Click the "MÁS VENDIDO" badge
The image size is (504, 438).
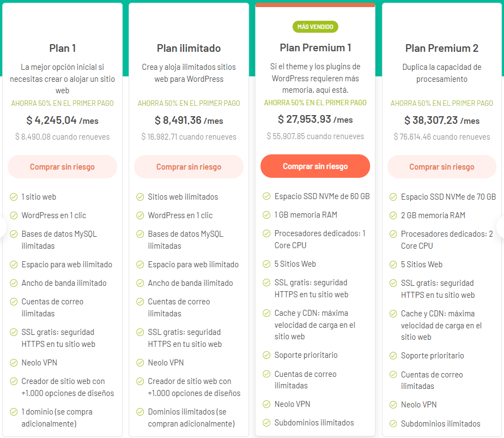click(x=315, y=26)
